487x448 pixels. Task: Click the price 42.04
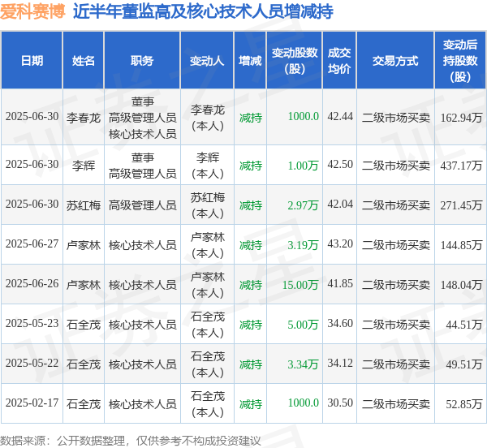(x=340, y=204)
